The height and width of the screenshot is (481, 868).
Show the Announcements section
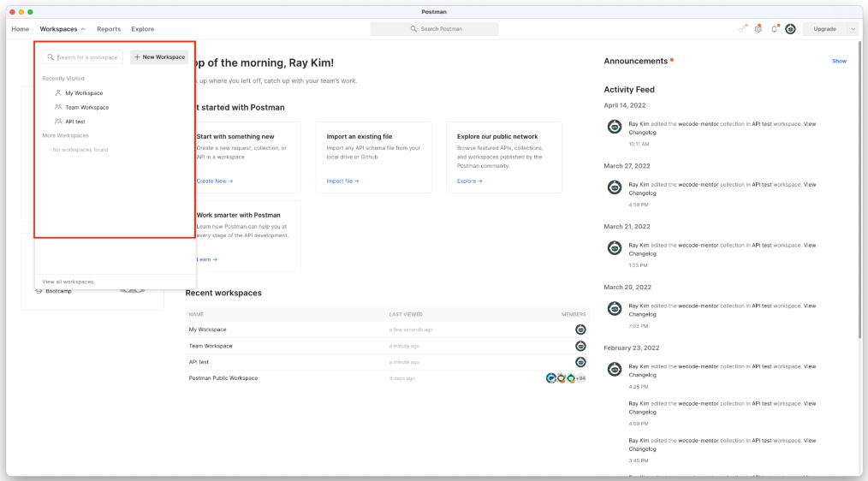click(839, 61)
